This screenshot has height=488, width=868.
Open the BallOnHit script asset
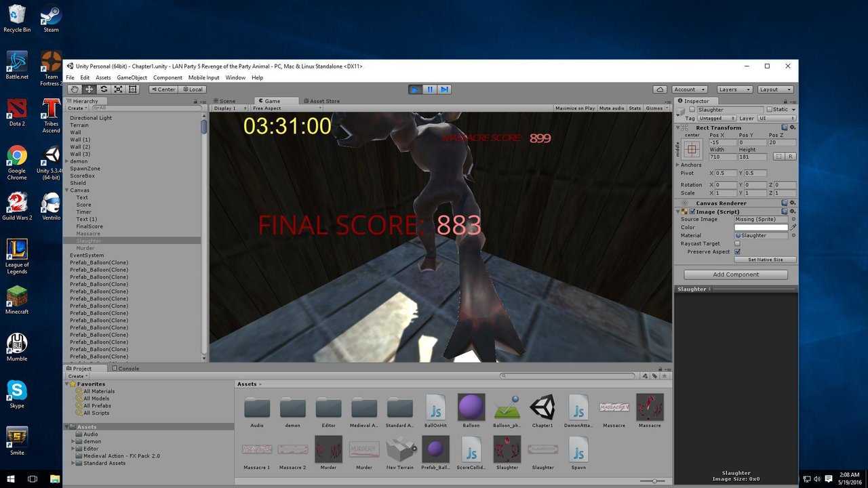pyautogui.click(x=435, y=411)
